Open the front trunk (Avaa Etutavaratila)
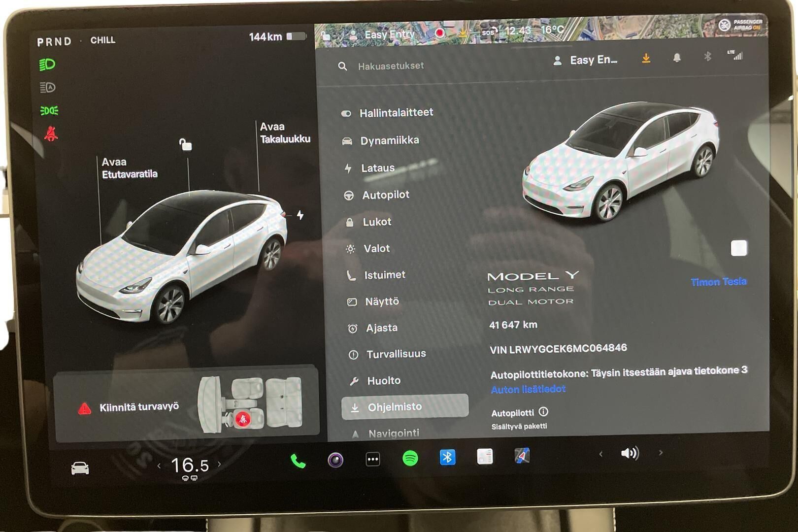798x532 pixels. (130, 168)
